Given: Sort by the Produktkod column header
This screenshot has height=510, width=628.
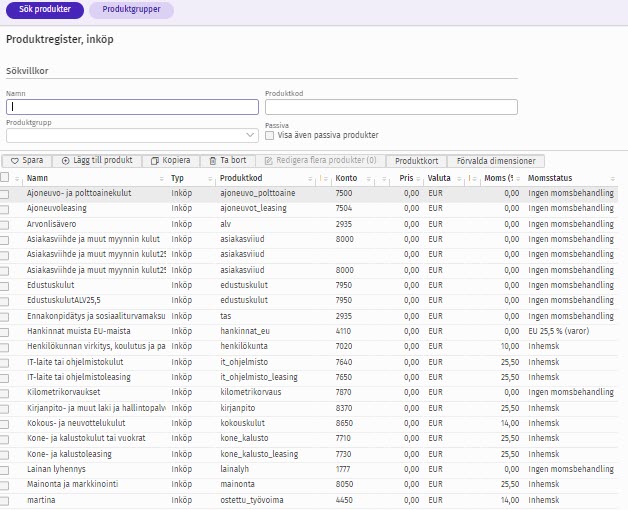Looking at the screenshot, I should point(241,178).
